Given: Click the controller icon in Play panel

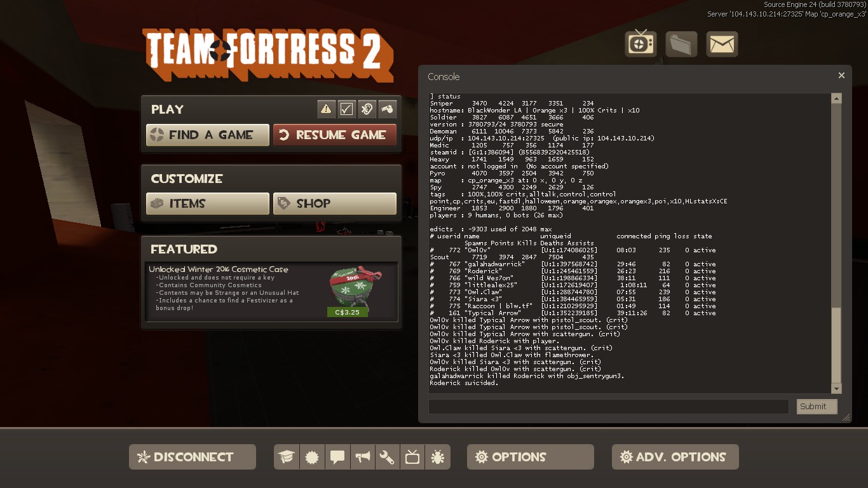Looking at the screenshot, I should click(388, 109).
